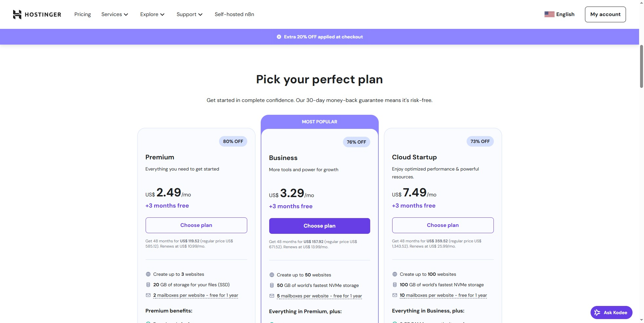Expand the Support menu chevron
The width and height of the screenshot is (644, 323).
200,14
